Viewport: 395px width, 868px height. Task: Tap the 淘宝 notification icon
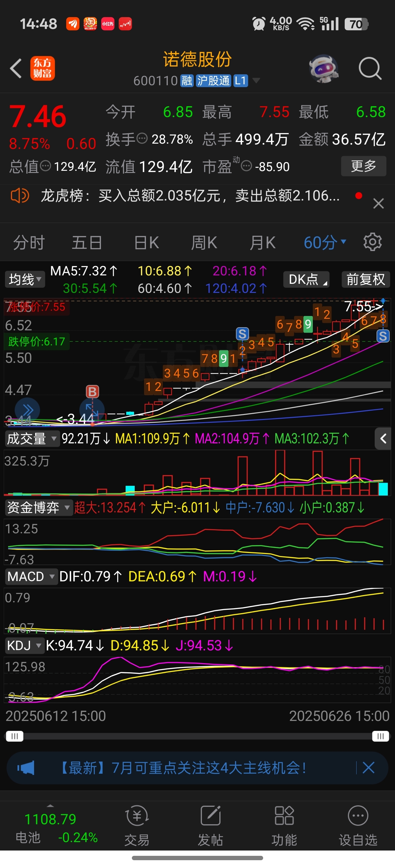(x=90, y=24)
